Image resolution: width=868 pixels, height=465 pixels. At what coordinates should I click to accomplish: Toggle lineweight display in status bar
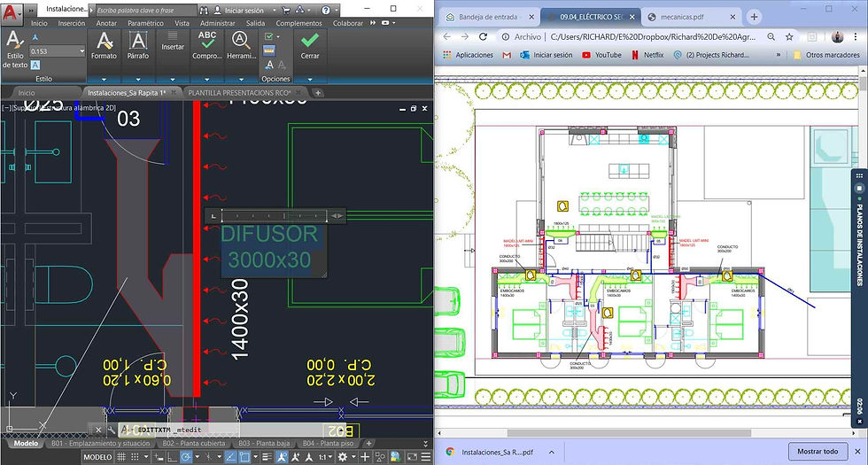pyautogui.click(x=267, y=457)
